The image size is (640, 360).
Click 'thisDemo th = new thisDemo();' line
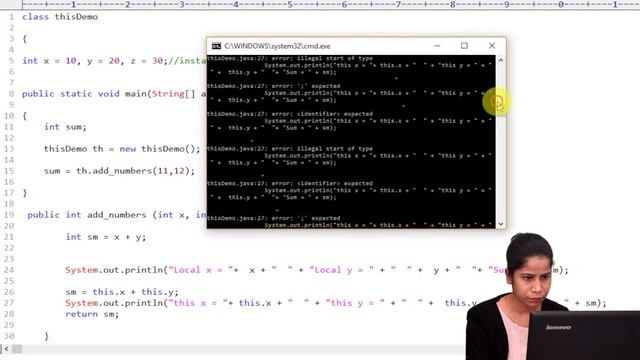pyautogui.click(x=122, y=149)
